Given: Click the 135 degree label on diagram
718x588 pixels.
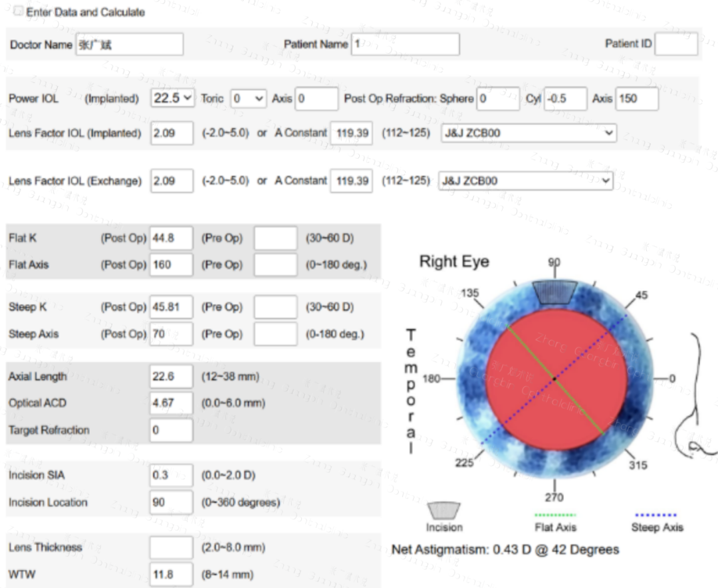Looking at the screenshot, I should tap(470, 293).
